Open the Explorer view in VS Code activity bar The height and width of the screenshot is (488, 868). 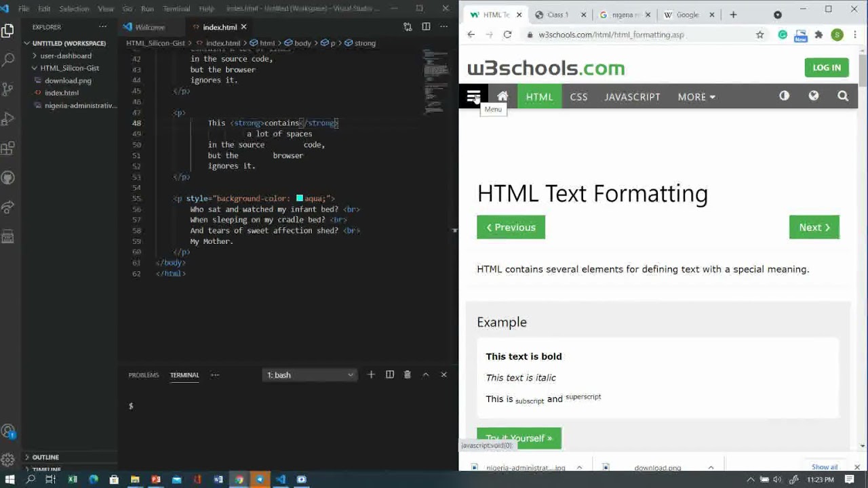point(8,30)
